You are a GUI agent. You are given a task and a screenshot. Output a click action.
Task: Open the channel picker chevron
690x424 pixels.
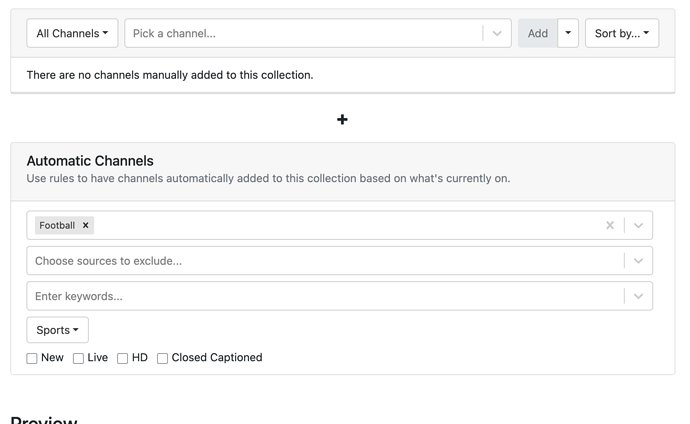tap(497, 33)
